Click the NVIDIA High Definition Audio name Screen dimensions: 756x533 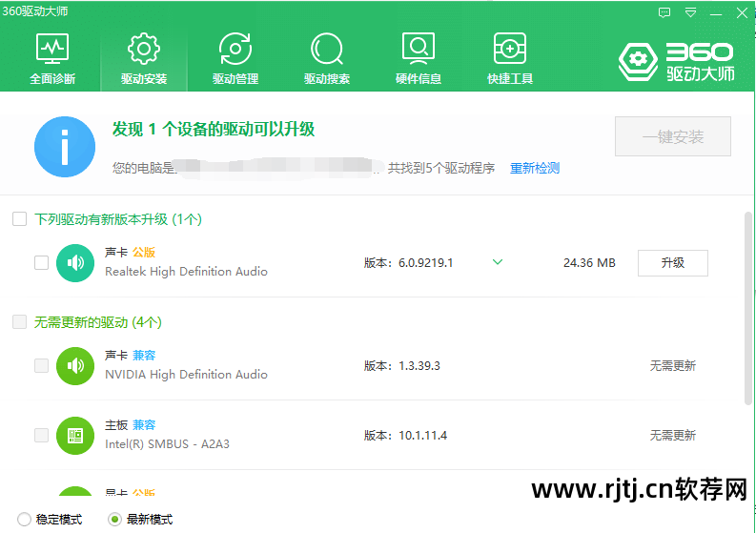click(186, 375)
